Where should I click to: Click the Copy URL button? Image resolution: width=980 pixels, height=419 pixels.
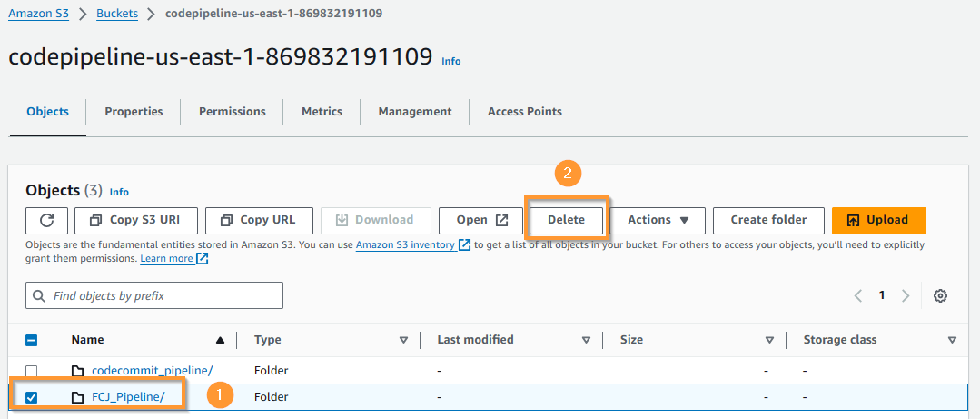[x=260, y=220]
